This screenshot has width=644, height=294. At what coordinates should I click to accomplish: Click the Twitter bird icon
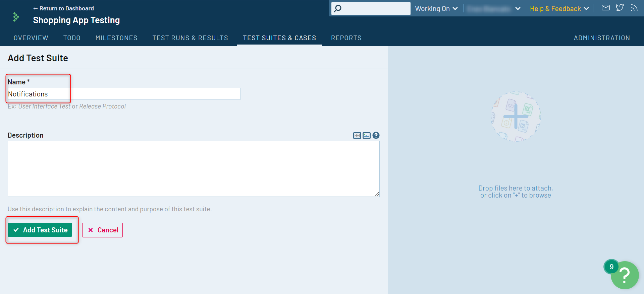620,8
